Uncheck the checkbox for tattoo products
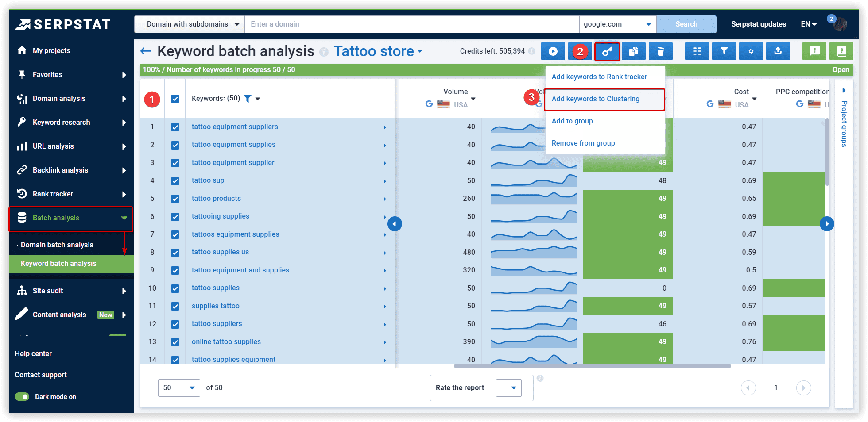 (175, 199)
